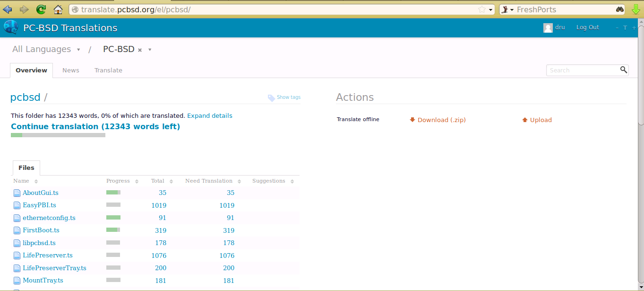Click the magnifier search icon
This screenshot has height=291, width=644.
click(x=624, y=70)
